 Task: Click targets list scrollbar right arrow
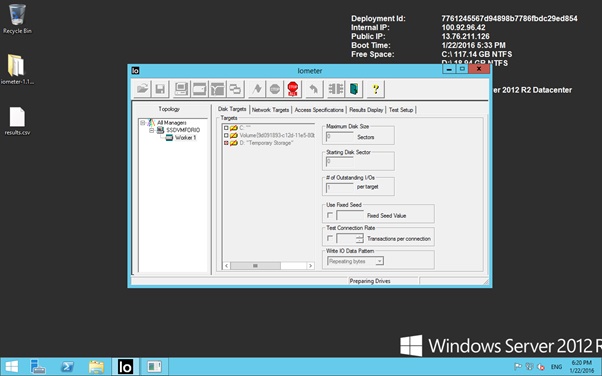(x=310, y=266)
